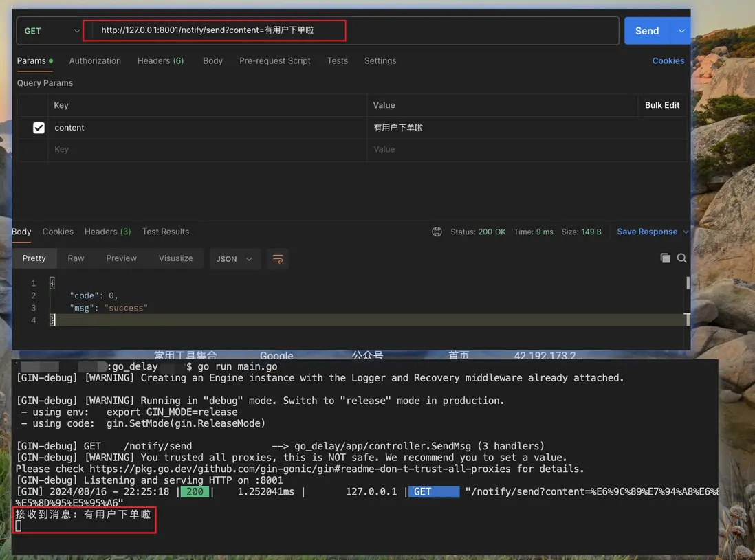This screenshot has width=755, height=560.
Task: Open the GET method dropdown
Action: 52,31
